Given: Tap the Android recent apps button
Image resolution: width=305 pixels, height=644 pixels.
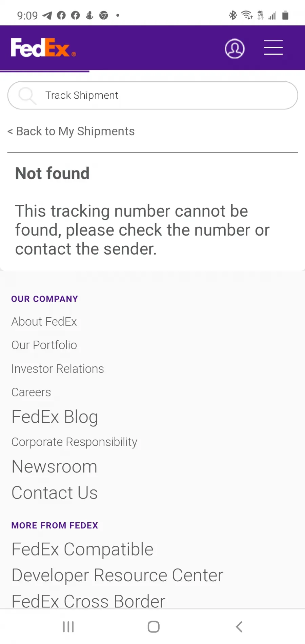Looking at the screenshot, I should coord(68,627).
